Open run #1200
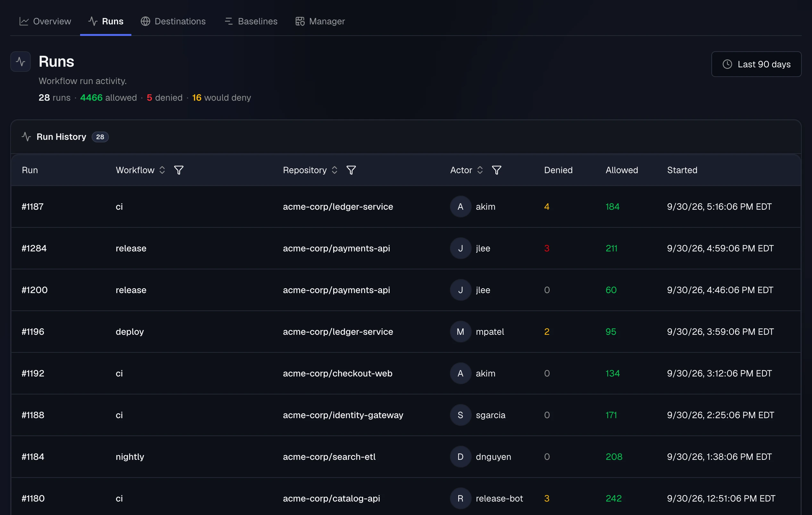The image size is (812, 515). coord(35,290)
